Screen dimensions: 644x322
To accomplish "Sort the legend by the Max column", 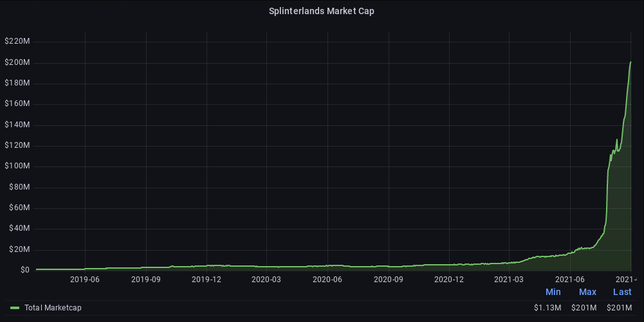I will (x=587, y=292).
